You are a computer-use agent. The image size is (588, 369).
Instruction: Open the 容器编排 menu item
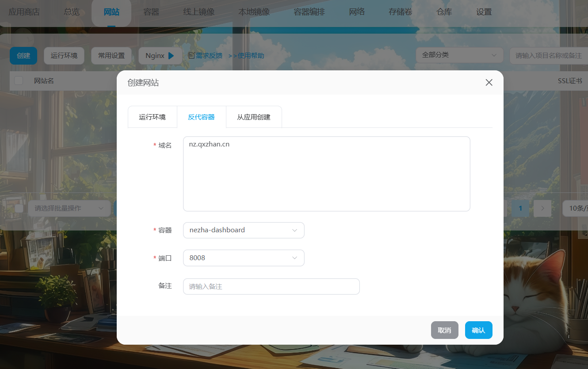point(309,12)
